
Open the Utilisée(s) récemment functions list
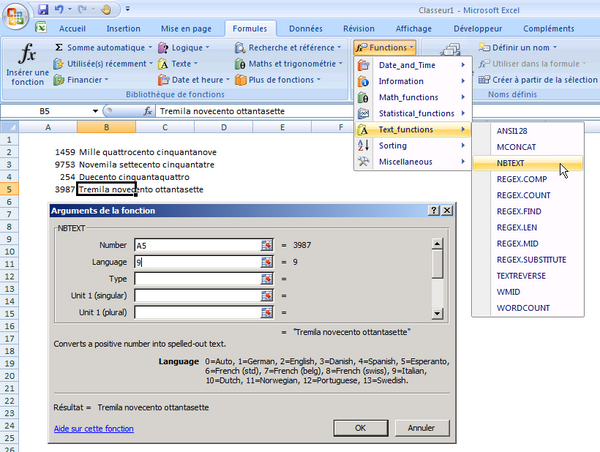(x=103, y=64)
